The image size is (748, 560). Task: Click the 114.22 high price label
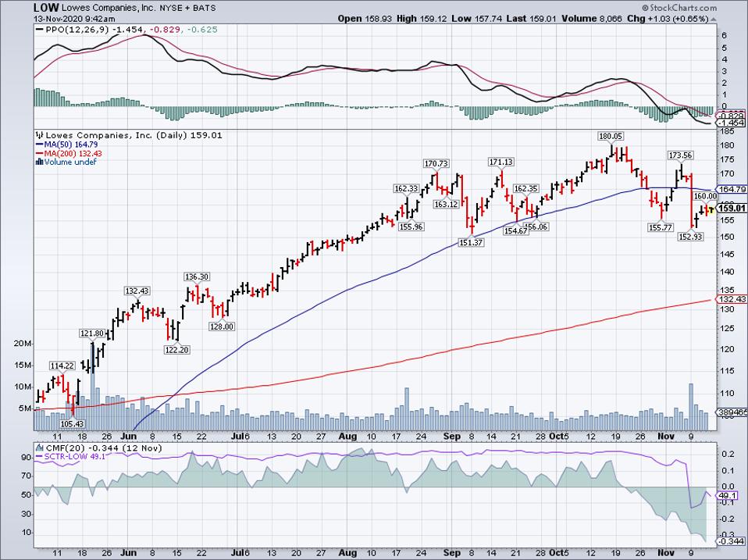[62, 366]
